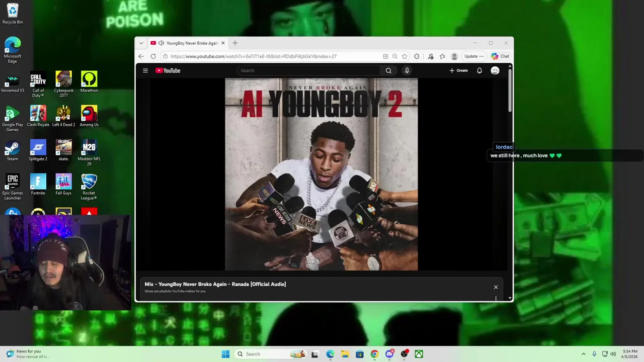Close the Mix playlist panel
Viewport: 644px width, 362px height.
pyautogui.click(x=496, y=287)
